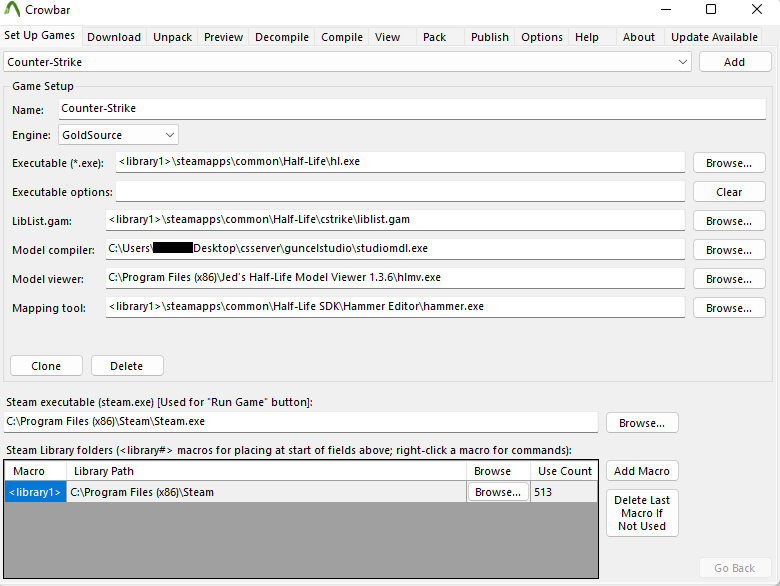
Task: Click the Crowbar app icon in title bar
Action: click(x=12, y=9)
